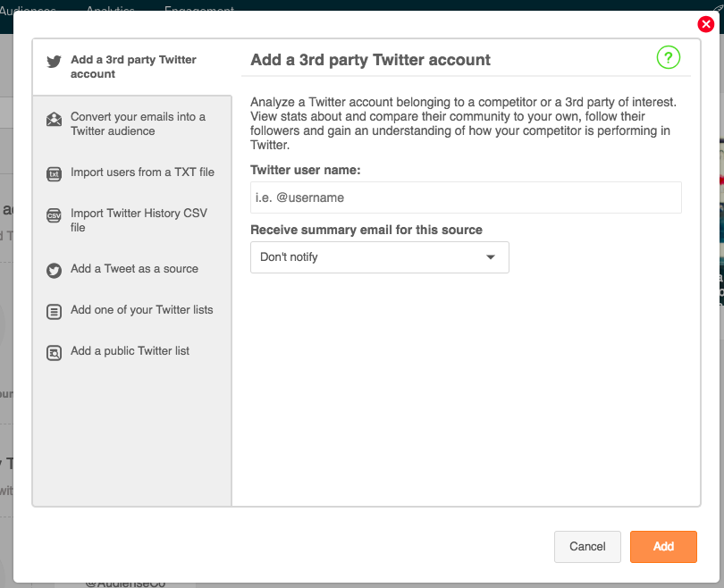The image size is (724, 588).
Task: Open the Don't notify summary email dropdown
Action: click(x=380, y=257)
